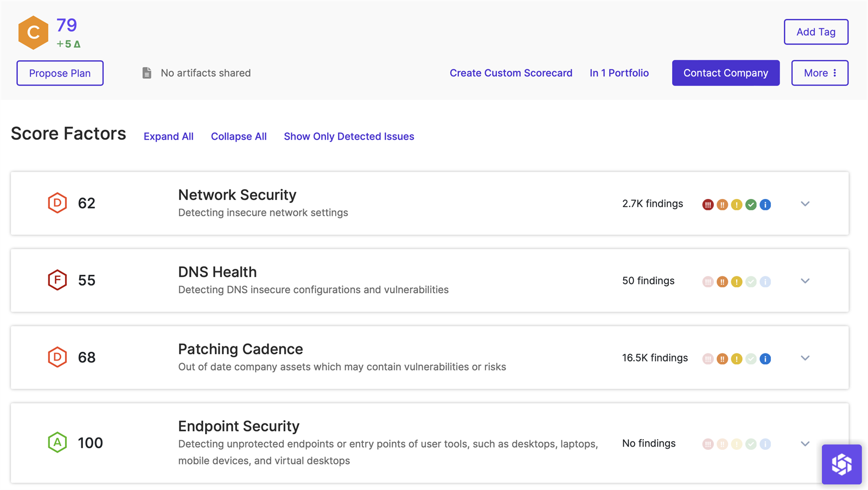Image resolution: width=868 pixels, height=490 pixels.
Task: Click the green check icon in Network Security
Action: pyautogui.click(x=751, y=204)
